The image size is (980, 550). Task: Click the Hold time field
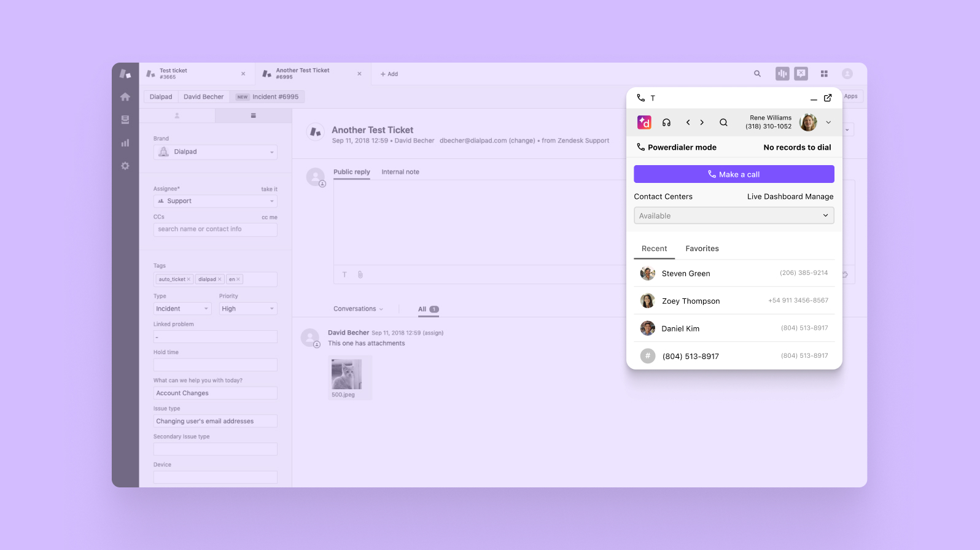click(215, 365)
